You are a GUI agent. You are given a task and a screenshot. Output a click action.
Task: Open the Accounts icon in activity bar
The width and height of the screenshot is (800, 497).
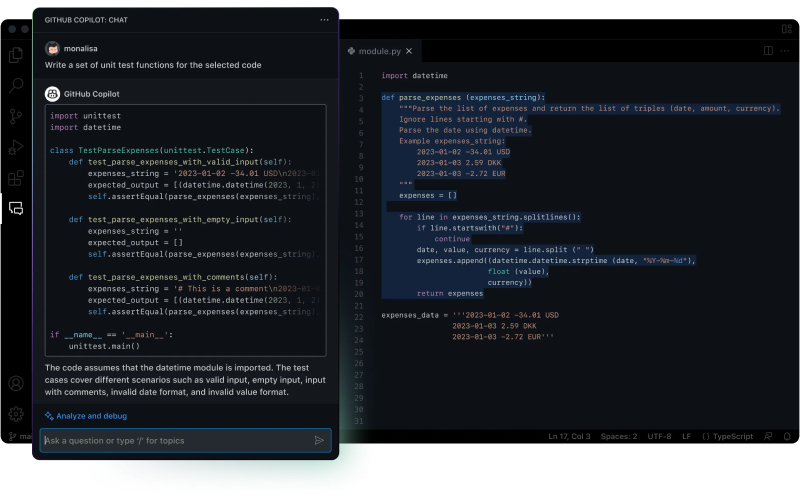click(16, 383)
